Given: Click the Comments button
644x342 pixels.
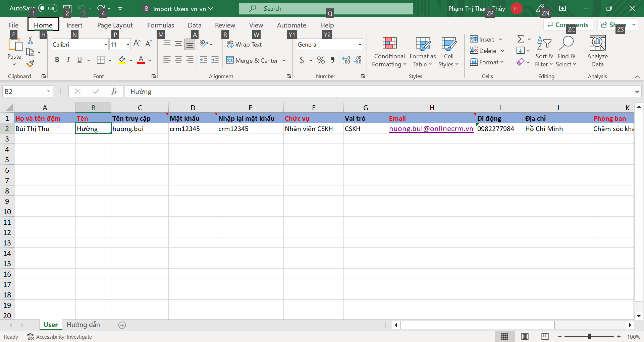Looking at the screenshot, I should click(568, 24).
